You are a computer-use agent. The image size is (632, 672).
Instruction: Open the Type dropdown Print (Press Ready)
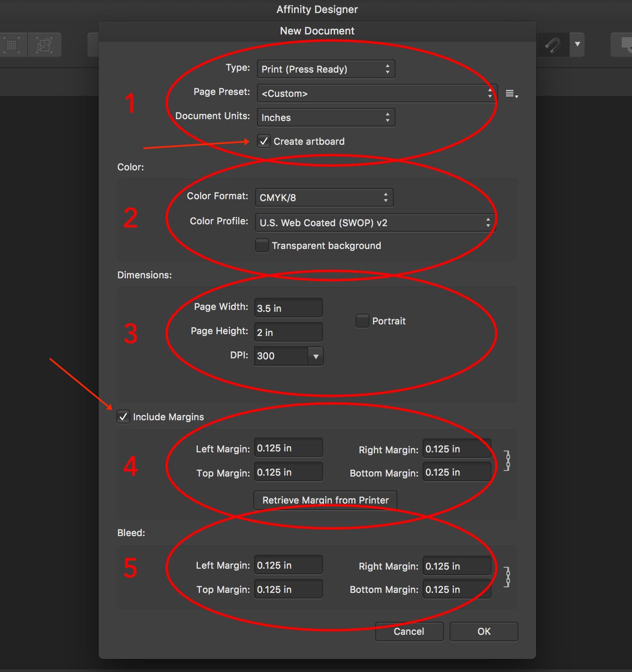point(326,69)
